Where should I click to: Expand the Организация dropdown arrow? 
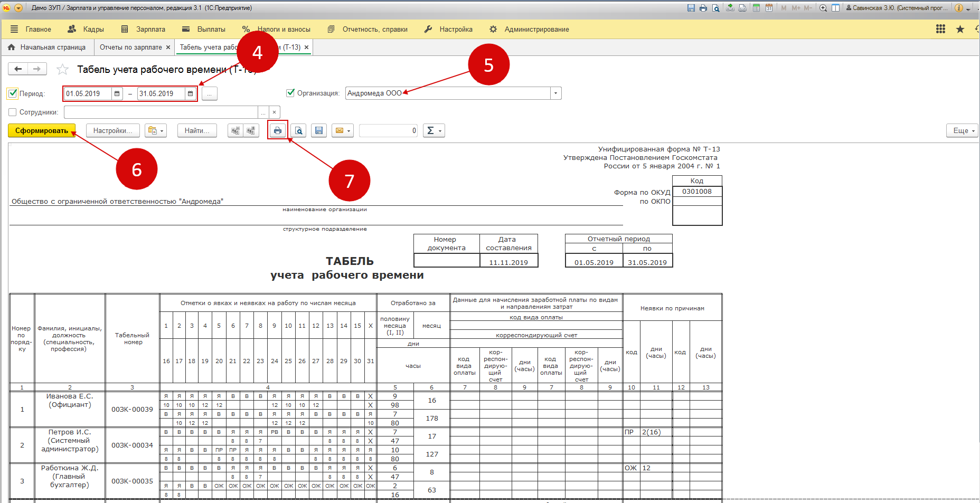555,93
